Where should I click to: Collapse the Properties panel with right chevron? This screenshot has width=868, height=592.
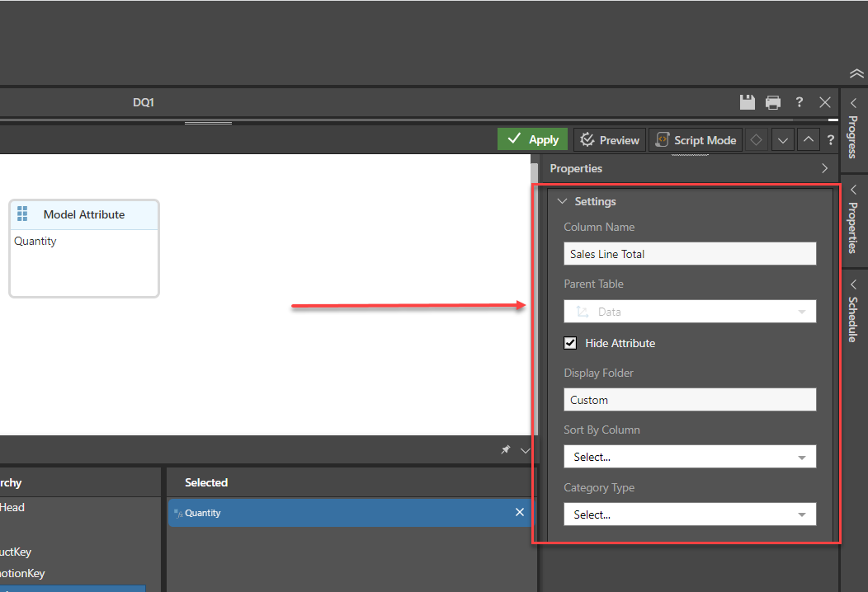(x=824, y=168)
